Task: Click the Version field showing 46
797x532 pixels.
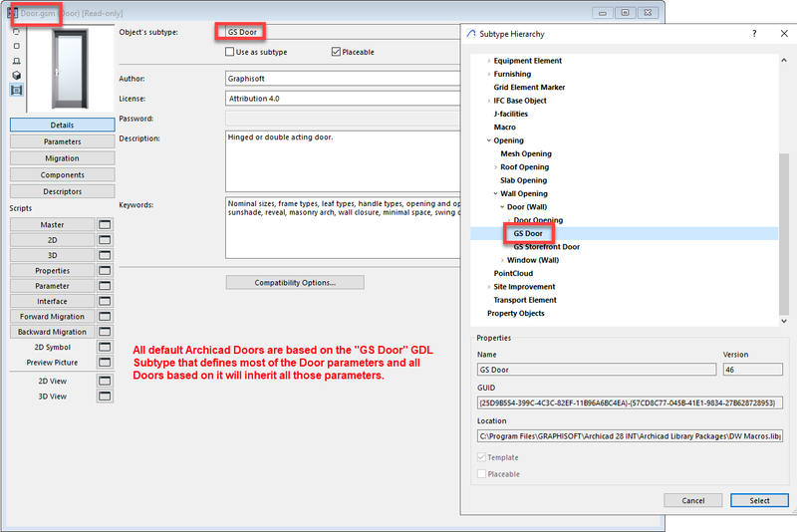Action: pyautogui.click(x=753, y=370)
